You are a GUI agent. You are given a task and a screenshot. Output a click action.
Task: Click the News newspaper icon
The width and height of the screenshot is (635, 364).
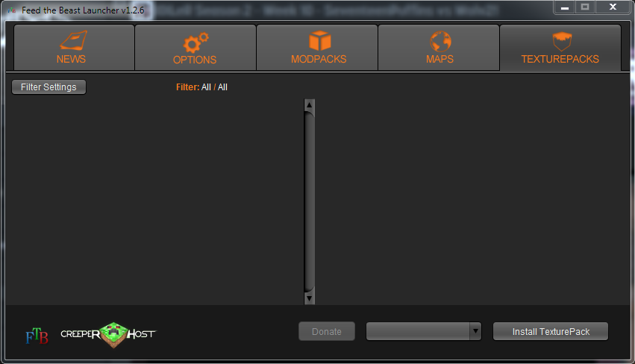tap(73, 40)
